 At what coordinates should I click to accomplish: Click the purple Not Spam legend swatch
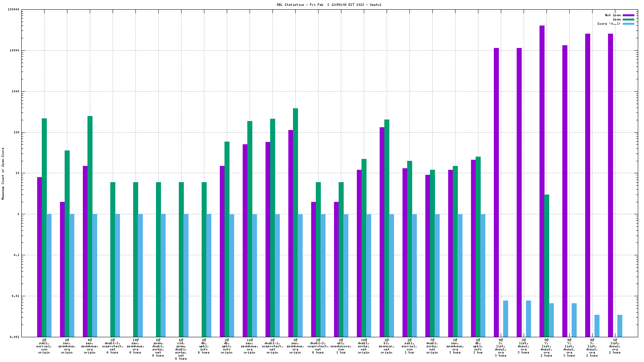[628, 15]
